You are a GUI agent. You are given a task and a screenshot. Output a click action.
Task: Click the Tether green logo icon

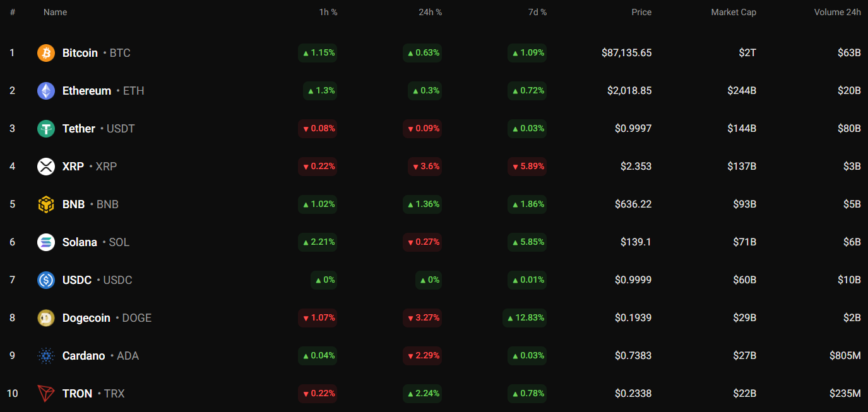(46, 129)
